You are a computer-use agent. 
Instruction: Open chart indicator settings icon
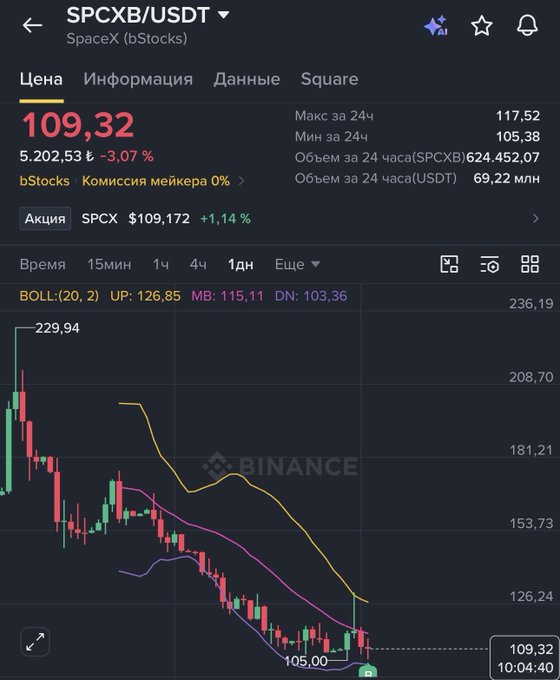click(490, 264)
